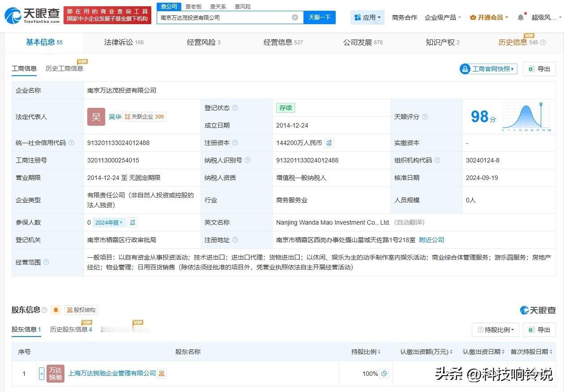
Task: Click the 万达锐驰 shareholder logo
Action: [56, 374]
